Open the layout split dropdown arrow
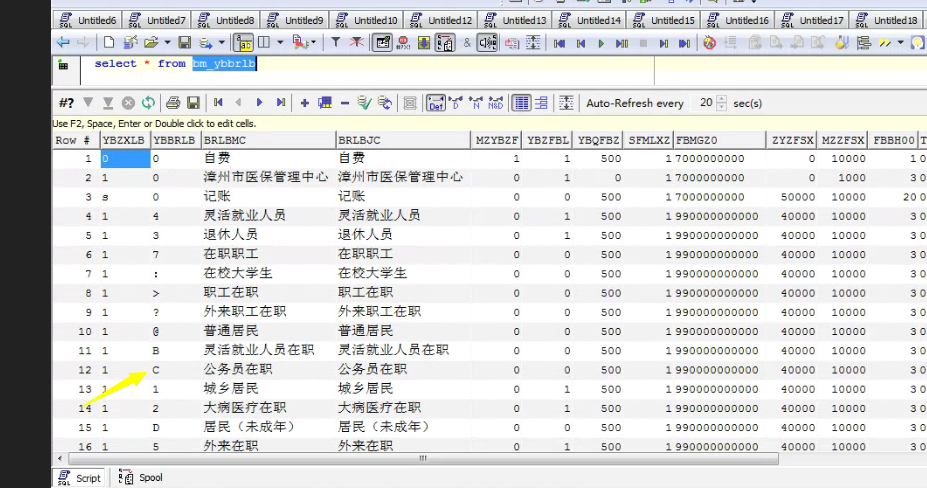The image size is (927, 488). tap(280, 43)
